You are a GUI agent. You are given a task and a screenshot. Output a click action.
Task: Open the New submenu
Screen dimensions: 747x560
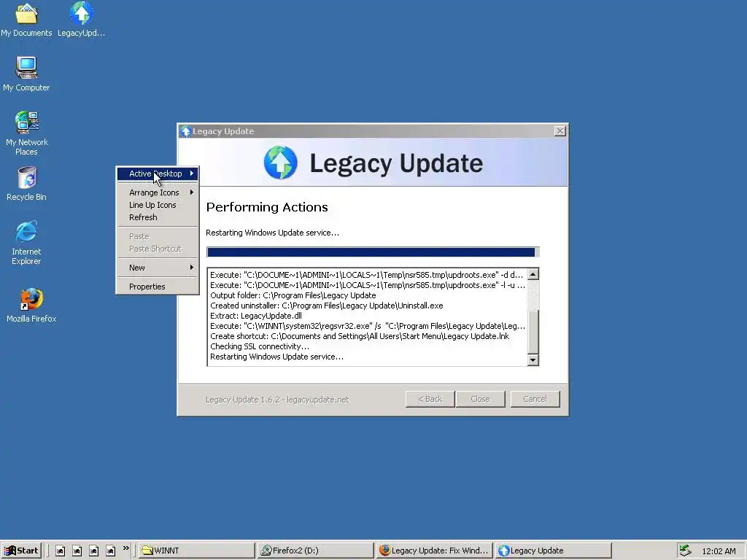[x=158, y=268]
